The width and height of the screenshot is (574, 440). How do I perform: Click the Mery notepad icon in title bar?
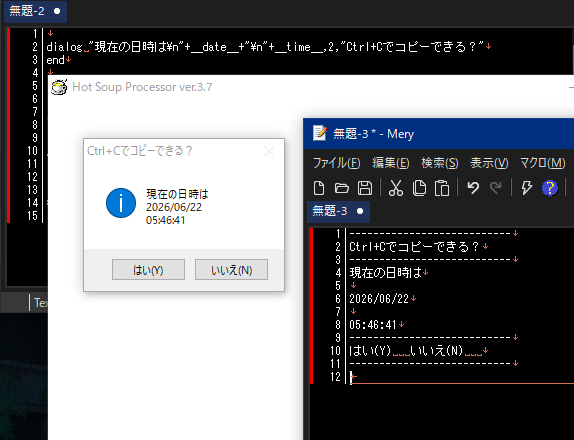point(320,133)
